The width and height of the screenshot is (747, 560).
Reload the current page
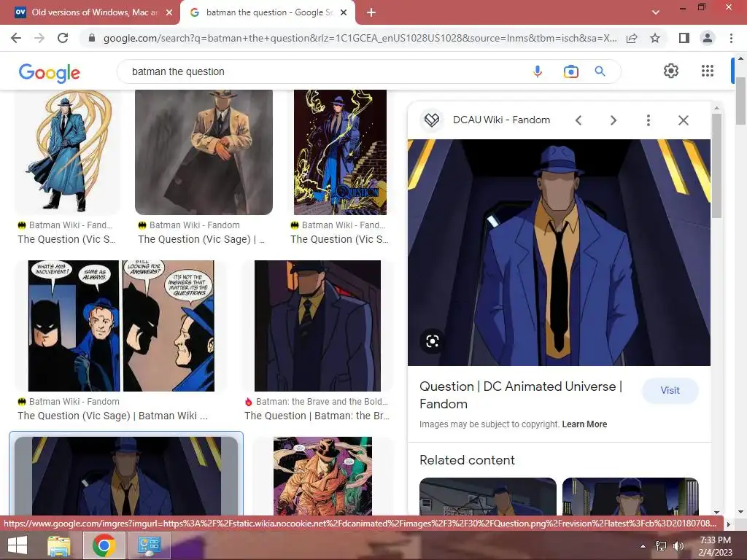[x=63, y=38]
